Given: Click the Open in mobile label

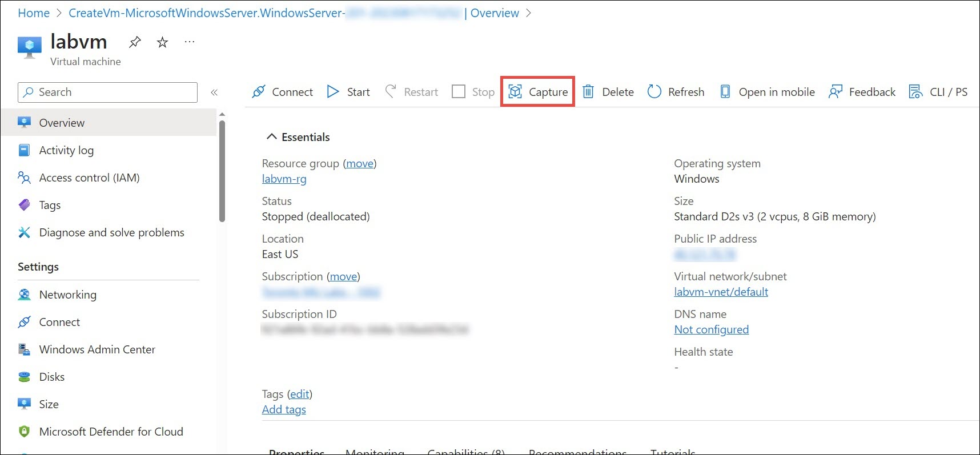Looking at the screenshot, I should (x=777, y=92).
